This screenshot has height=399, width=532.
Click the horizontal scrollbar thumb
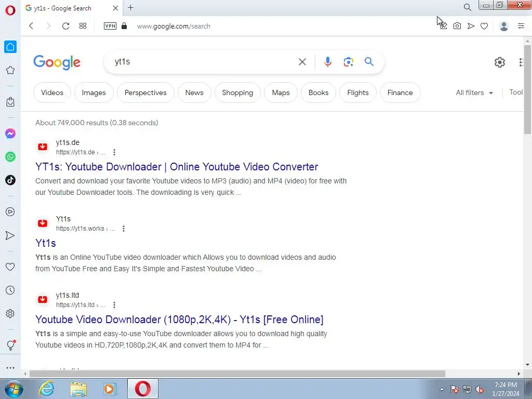pyautogui.click(x=237, y=374)
